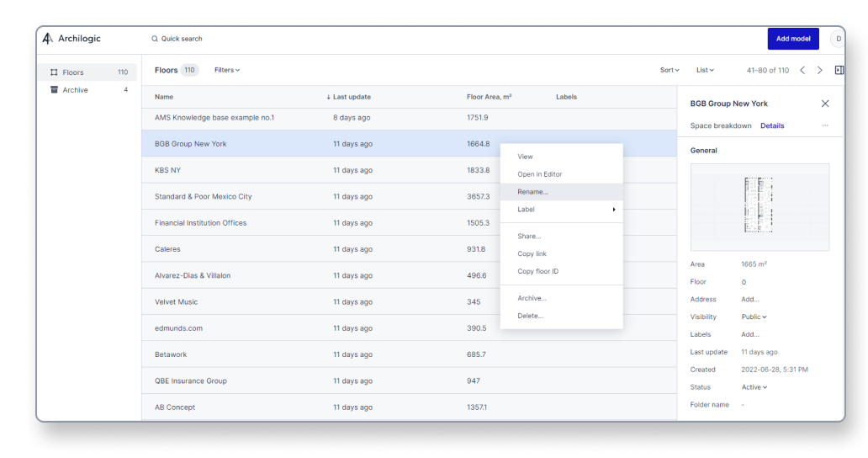868x458 pixels.
Task: Click the Archive box icon in sidebar
Action: (54, 90)
